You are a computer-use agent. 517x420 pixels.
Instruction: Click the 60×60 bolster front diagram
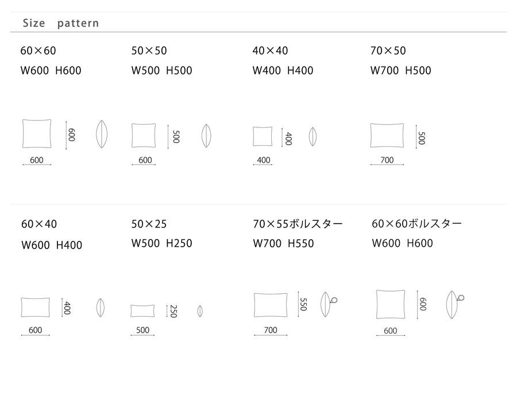(x=391, y=304)
